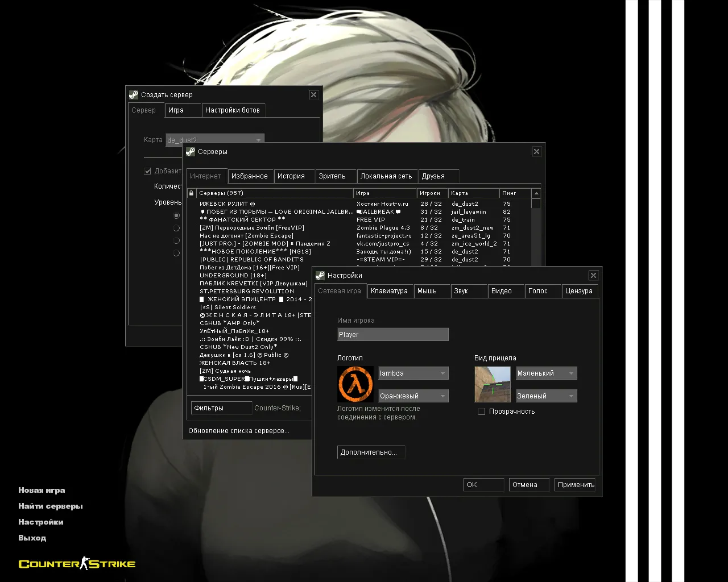Select the first Уровень radio button

[x=176, y=216]
